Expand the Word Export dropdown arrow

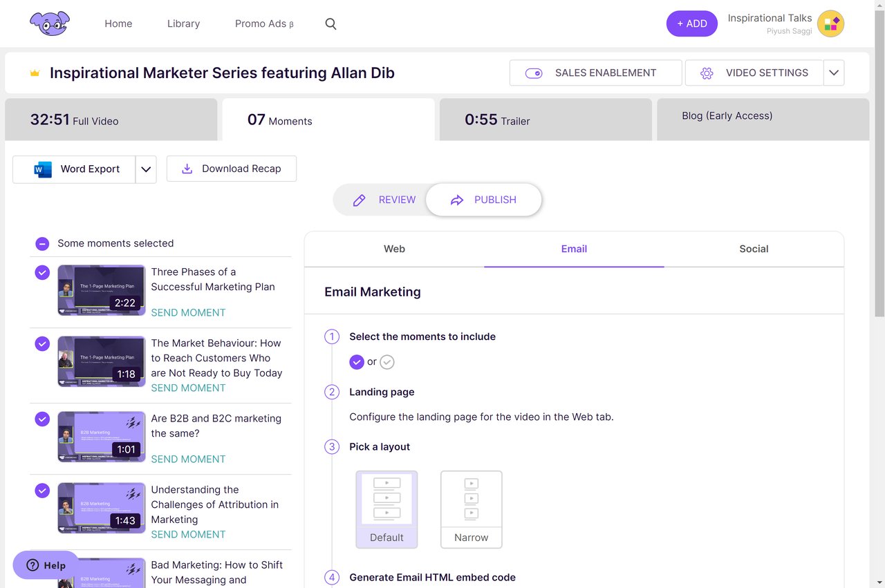pos(146,169)
